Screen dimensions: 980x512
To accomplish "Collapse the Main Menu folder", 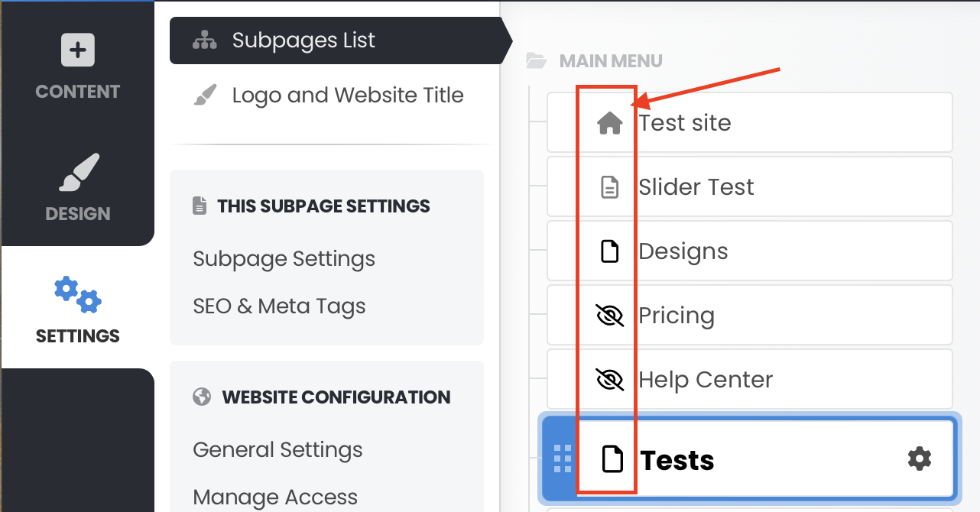I will coord(537,61).
